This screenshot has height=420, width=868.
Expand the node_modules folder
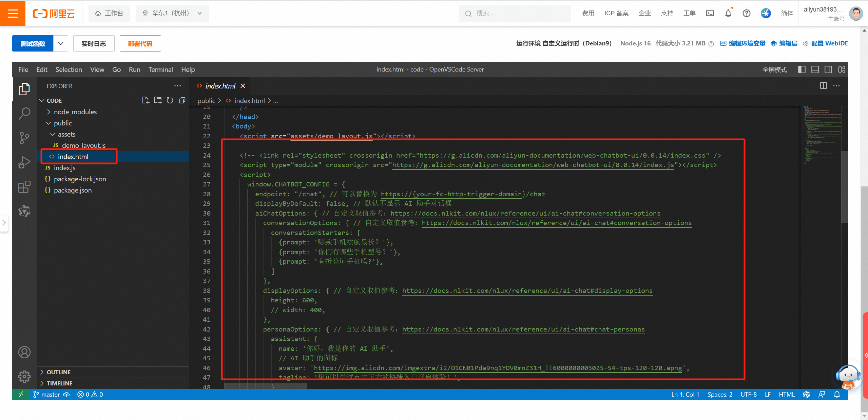point(75,112)
